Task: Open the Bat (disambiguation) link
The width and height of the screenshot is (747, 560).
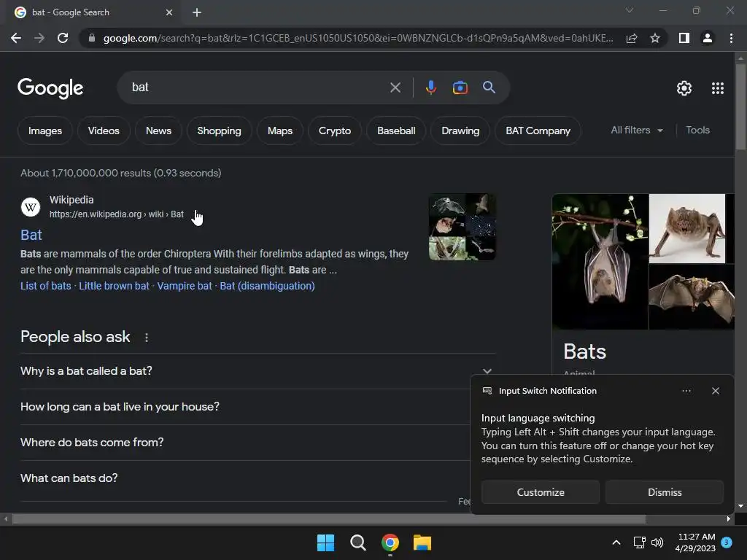Action: click(267, 286)
